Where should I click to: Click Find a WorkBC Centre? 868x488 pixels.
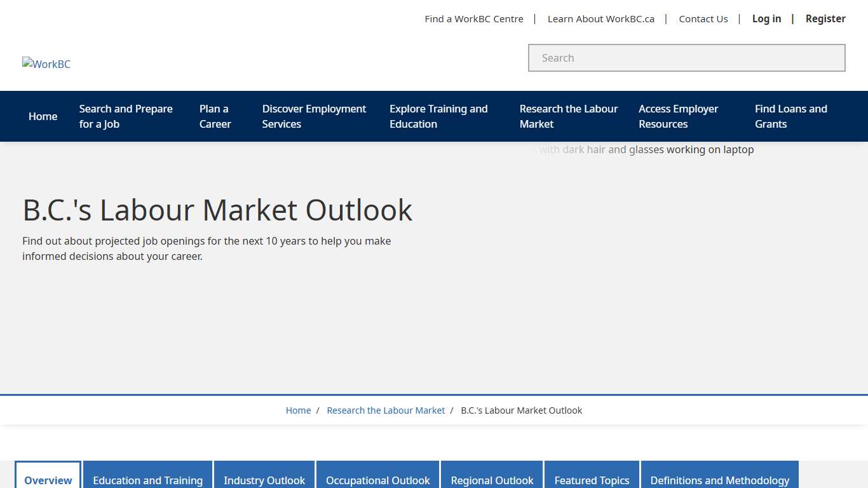(x=473, y=18)
